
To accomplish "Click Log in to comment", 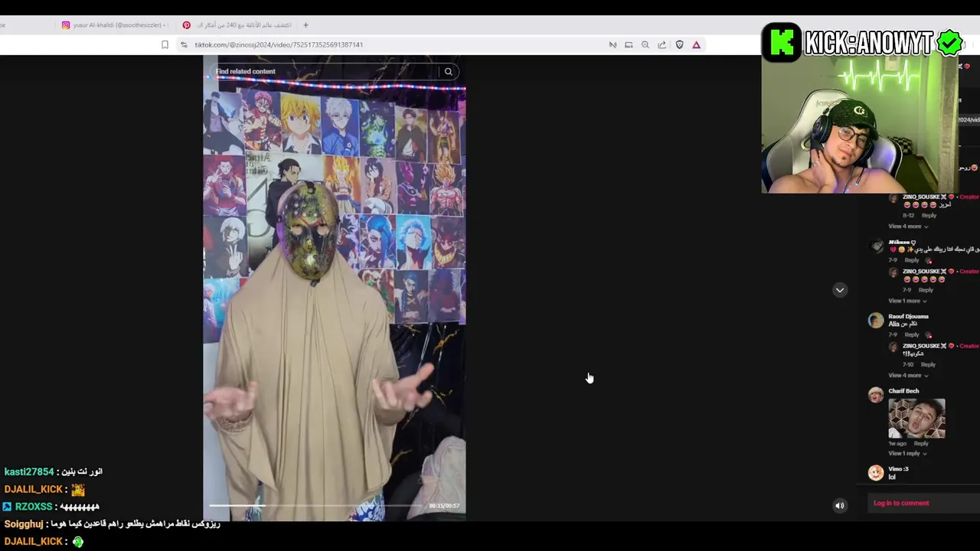I will (901, 503).
